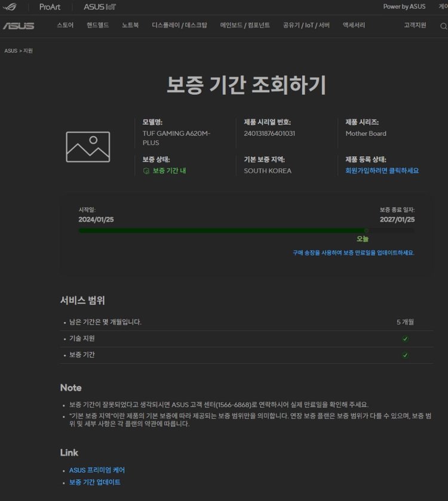Select the serial number 240131876401031

(269, 133)
